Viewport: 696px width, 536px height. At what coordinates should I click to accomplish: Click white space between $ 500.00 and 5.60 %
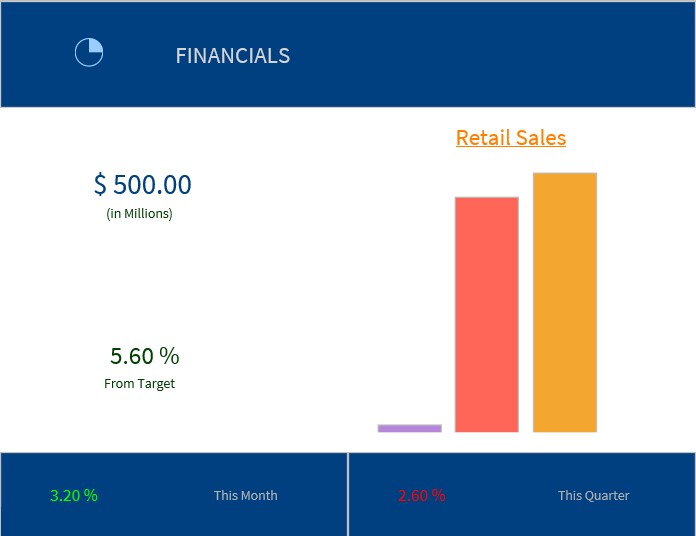(x=142, y=280)
